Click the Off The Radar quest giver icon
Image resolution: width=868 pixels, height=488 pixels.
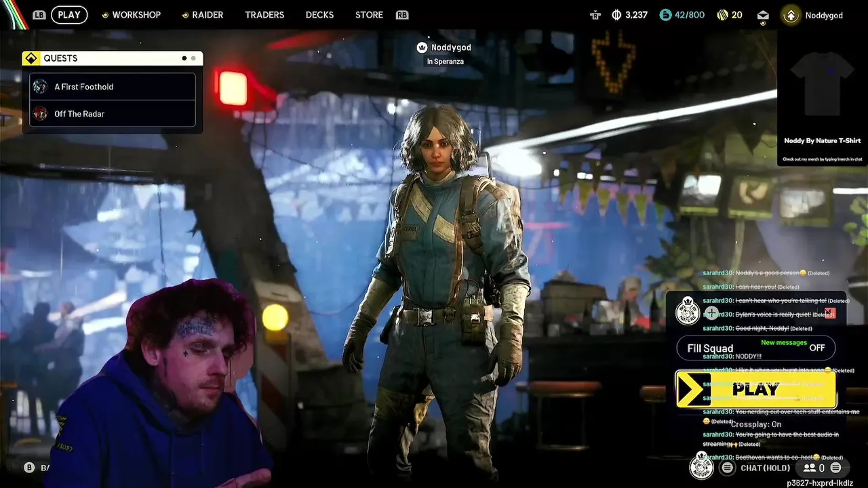point(40,114)
